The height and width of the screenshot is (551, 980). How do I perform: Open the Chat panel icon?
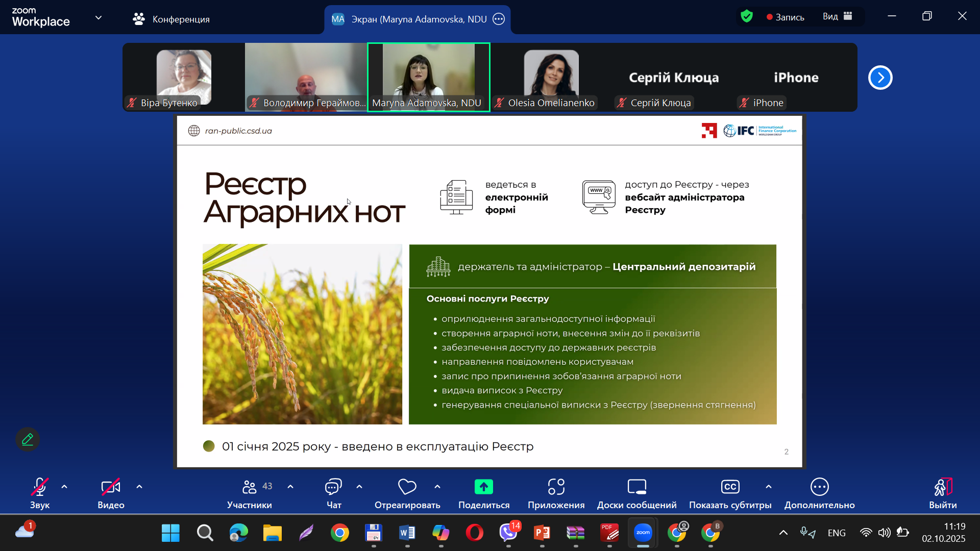[x=333, y=487]
